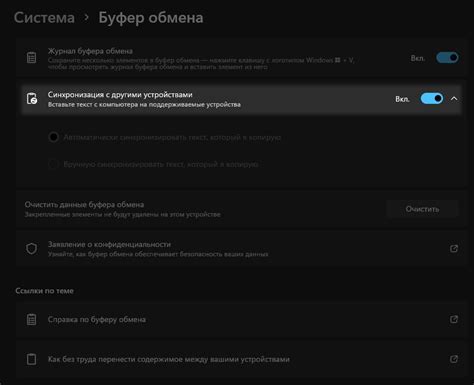474x385 pixels.
Task: Click the Синхронизация с другими устройствами heading
Action: [x=120, y=95]
